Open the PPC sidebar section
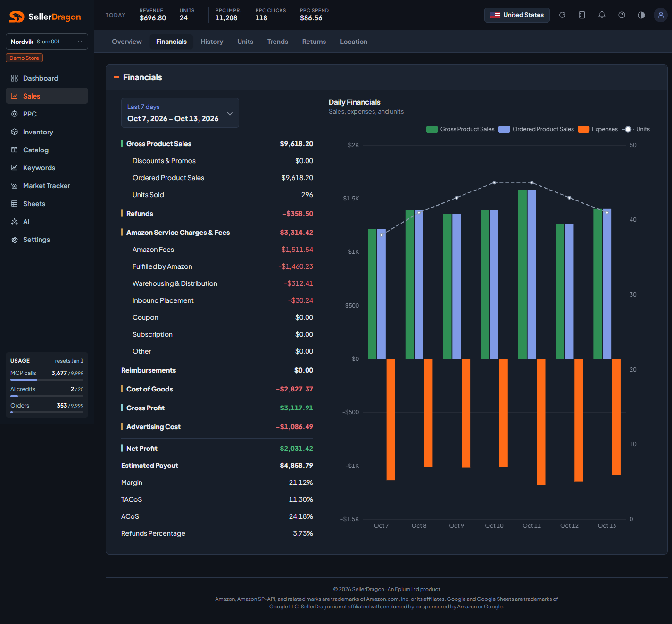Viewport: 672px width, 624px height. [x=47, y=114]
